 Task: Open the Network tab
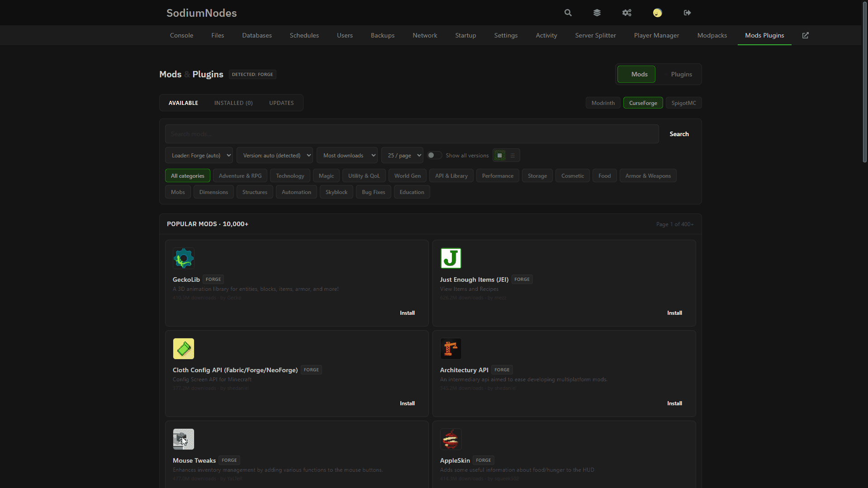pyautogui.click(x=425, y=35)
